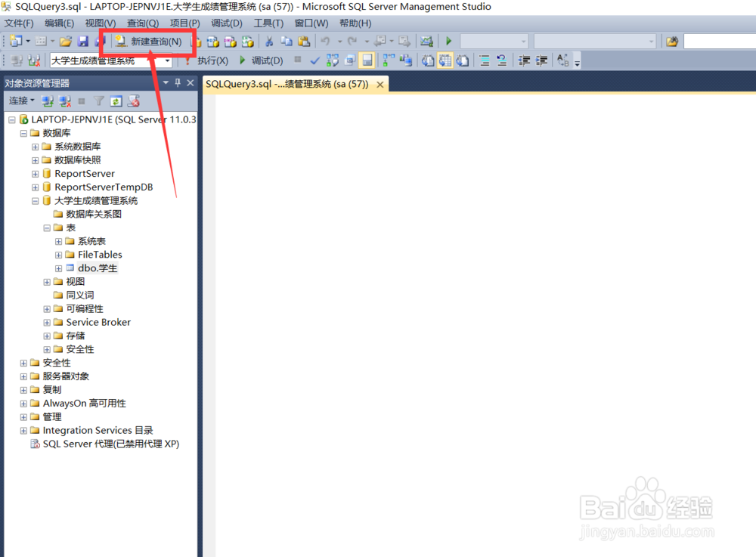
Task: Collapse the LAPTOP-JEPNVJ1E server node
Action: pyautogui.click(x=12, y=120)
